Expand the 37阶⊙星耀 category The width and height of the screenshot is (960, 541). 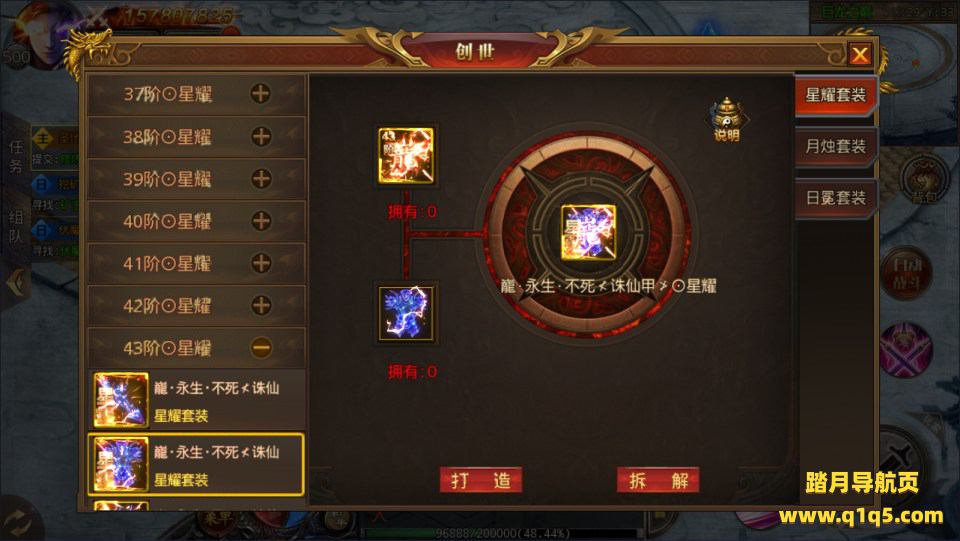(197, 94)
